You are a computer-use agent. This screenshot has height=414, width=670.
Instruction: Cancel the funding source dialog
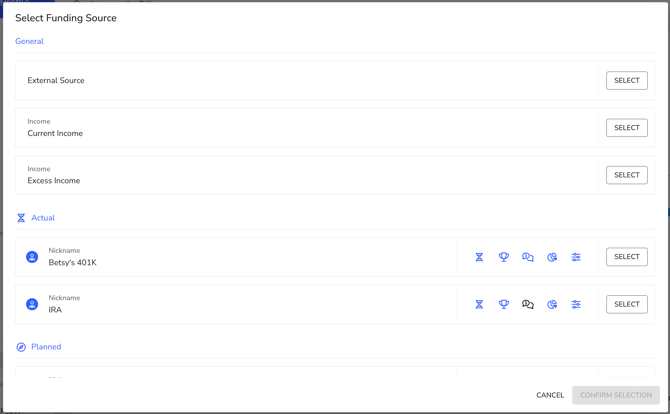pos(550,395)
